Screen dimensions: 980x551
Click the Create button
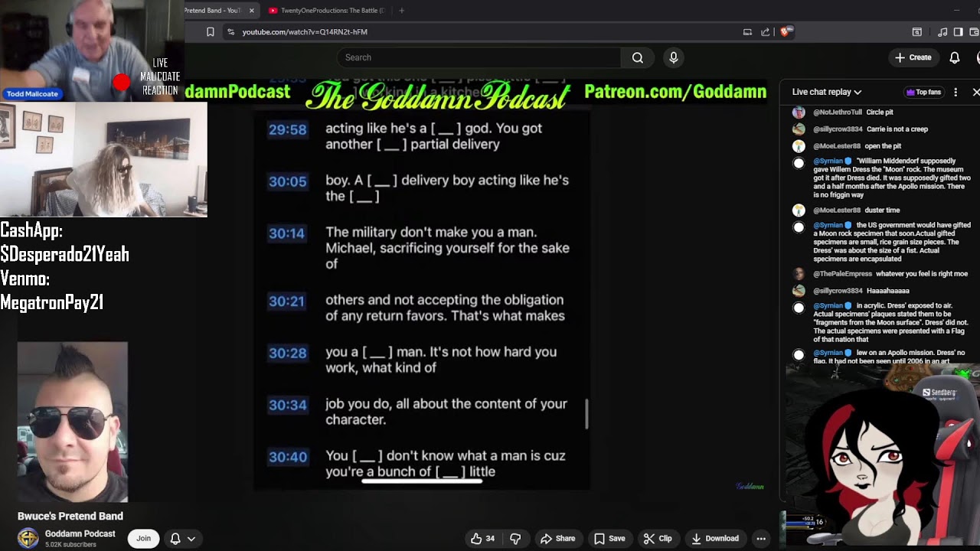pos(913,57)
